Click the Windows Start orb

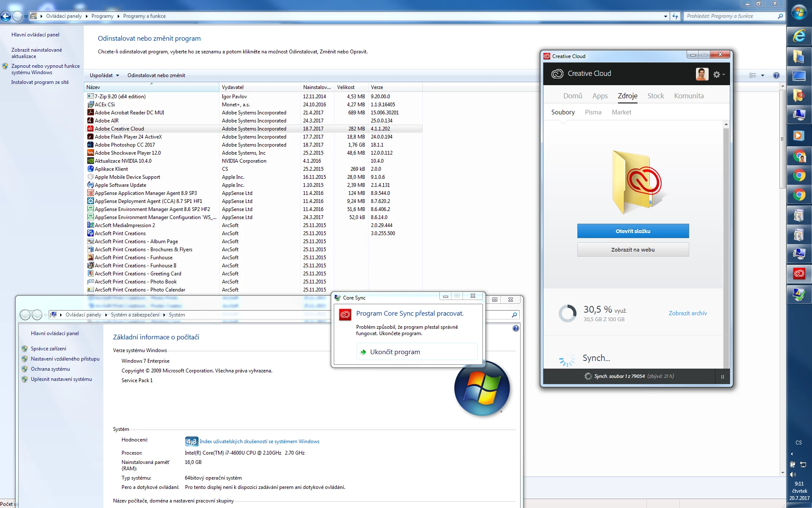point(799,12)
